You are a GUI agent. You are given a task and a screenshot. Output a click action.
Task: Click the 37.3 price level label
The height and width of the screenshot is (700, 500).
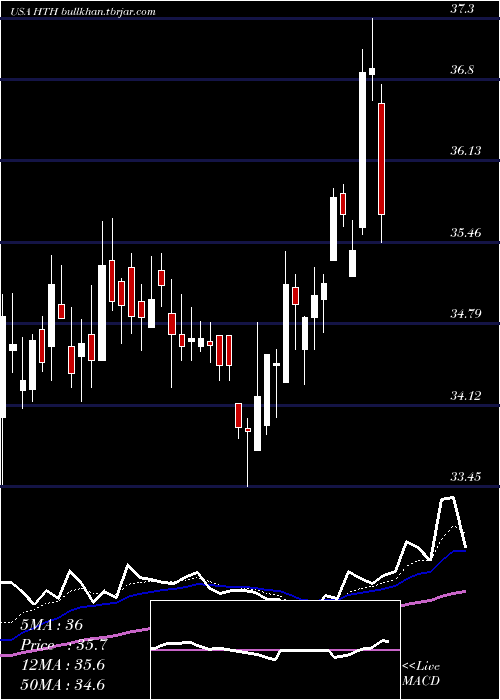click(462, 9)
